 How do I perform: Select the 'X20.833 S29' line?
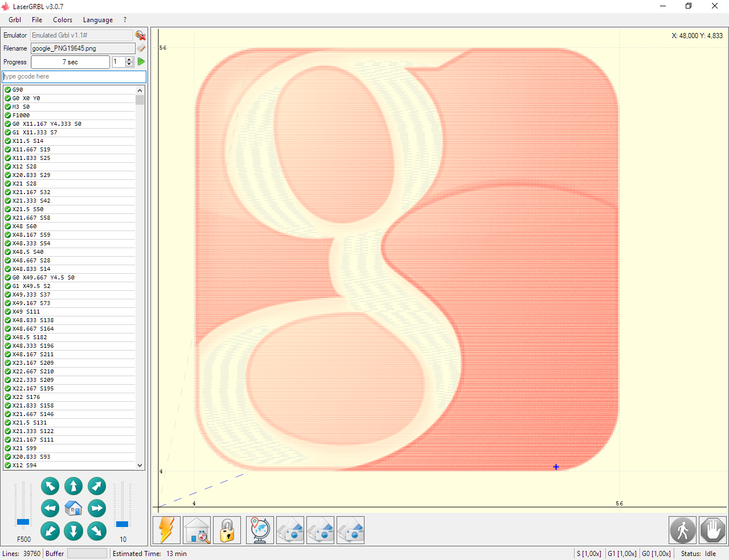69,175
